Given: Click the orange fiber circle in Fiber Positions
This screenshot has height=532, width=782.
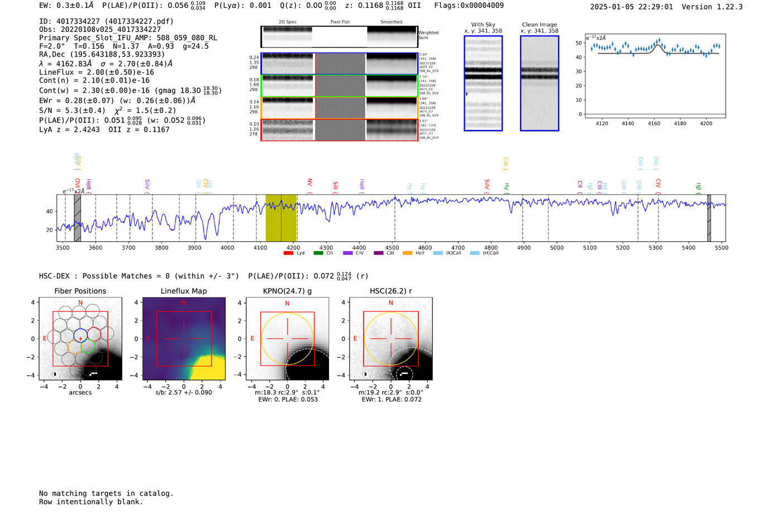Looking at the screenshot, I should pyautogui.click(x=74, y=347).
